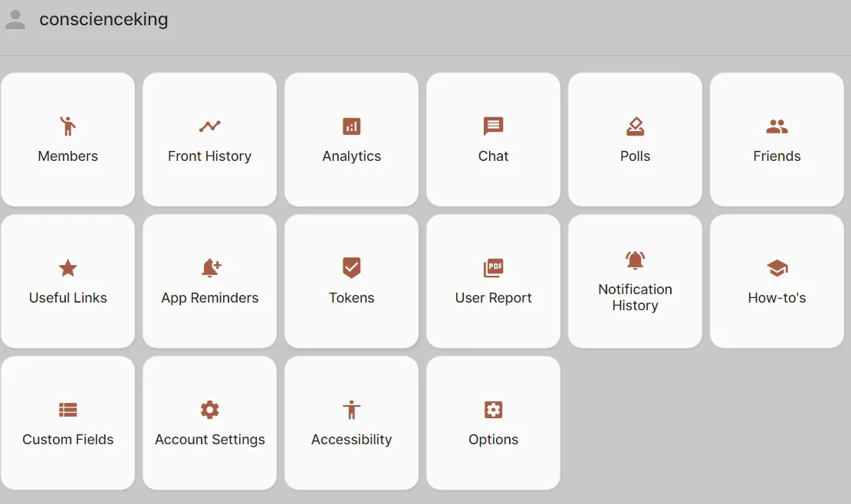The height and width of the screenshot is (504, 851).
Task: Open Polls via the ballot icon
Action: coord(635,126)
